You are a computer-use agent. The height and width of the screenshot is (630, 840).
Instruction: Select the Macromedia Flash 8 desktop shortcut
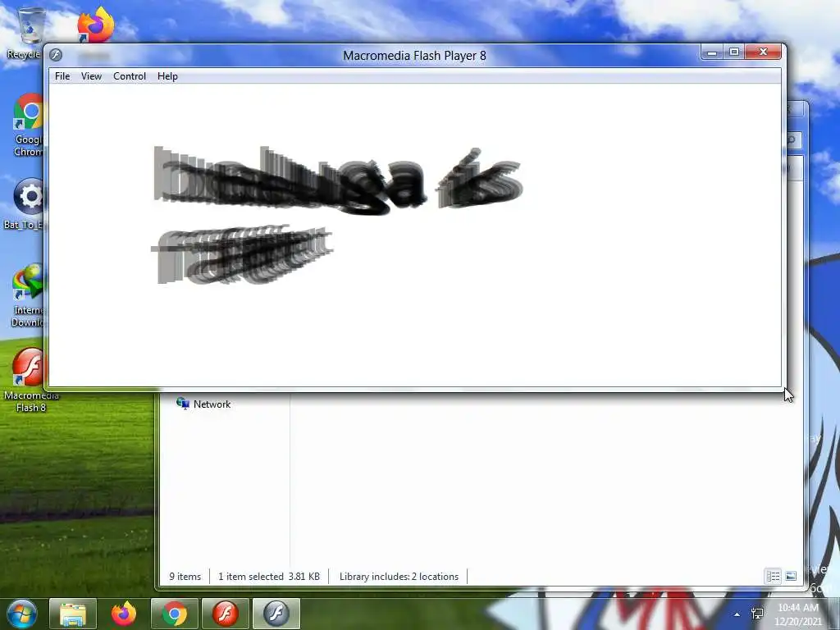(x=30, y=381)
